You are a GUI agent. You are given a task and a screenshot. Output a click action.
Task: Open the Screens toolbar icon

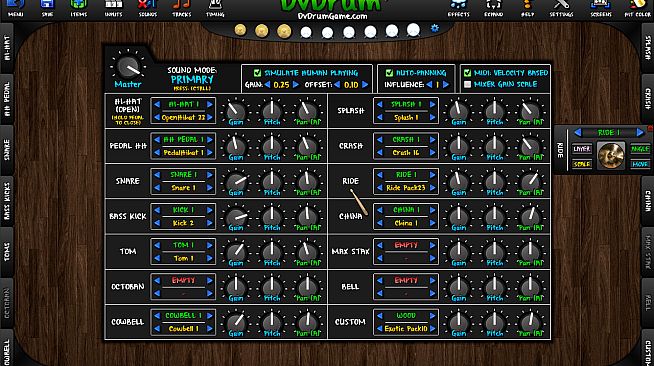tap(601, 8)
